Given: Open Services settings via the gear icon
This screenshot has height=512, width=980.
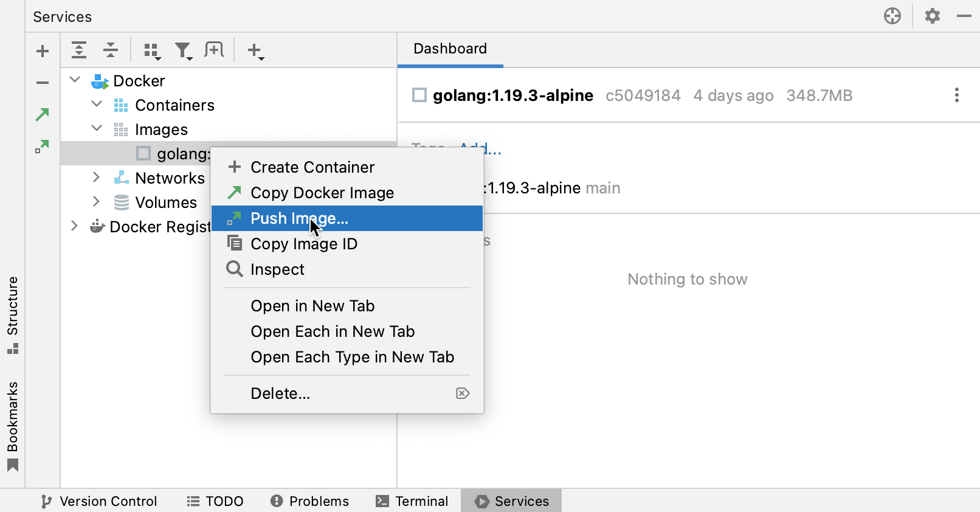Looking at the screenshot, I should pos(932,16).
